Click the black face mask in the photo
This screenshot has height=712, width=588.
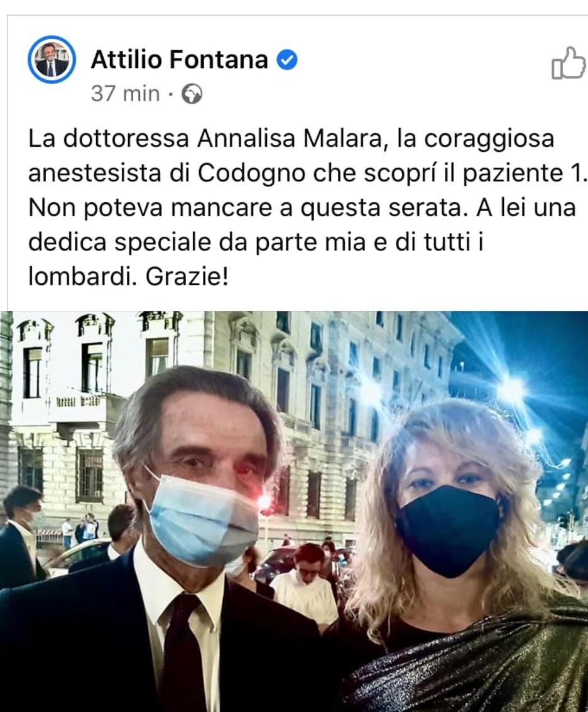pos(449,531)
